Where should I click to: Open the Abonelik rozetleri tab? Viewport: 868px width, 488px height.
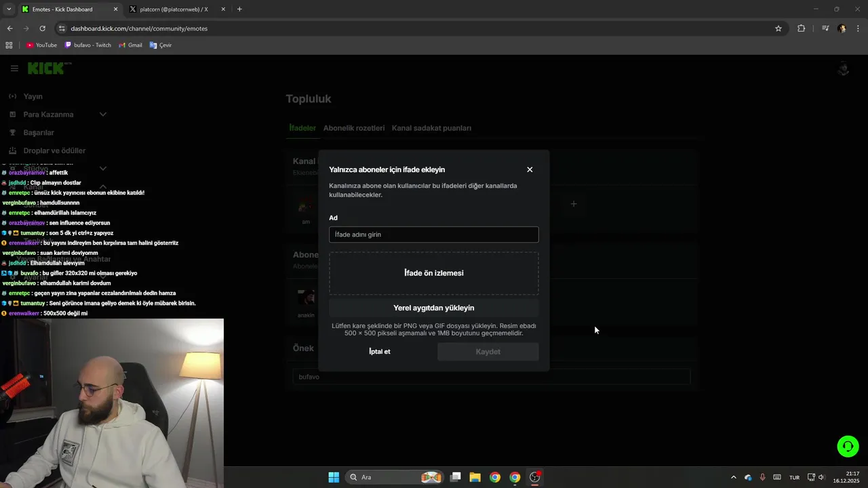354,128
